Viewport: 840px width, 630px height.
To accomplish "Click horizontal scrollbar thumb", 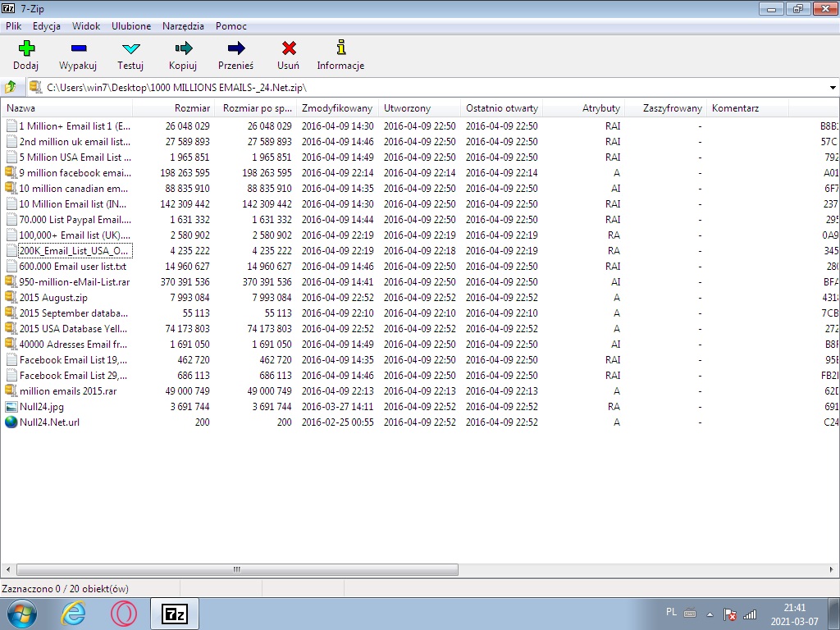I will pyautogui.click(x=237, y=569).
